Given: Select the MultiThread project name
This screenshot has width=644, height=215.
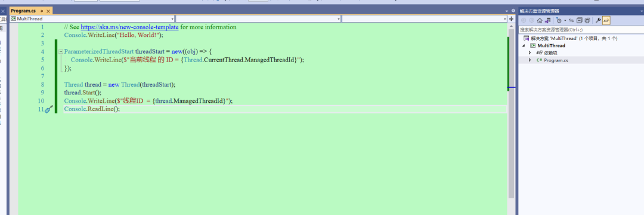Looking at the screenshot, I should click(551, 45).
